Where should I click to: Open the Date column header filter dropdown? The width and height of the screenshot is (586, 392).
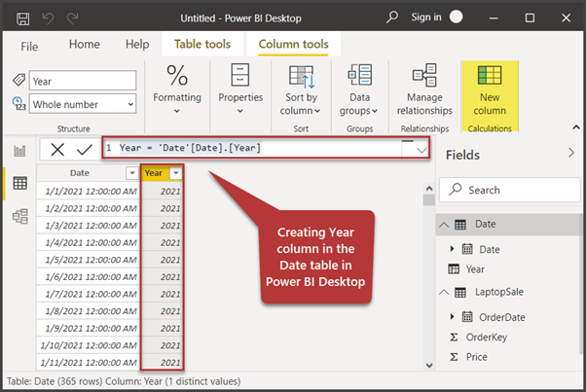click(x=132, y=173)
